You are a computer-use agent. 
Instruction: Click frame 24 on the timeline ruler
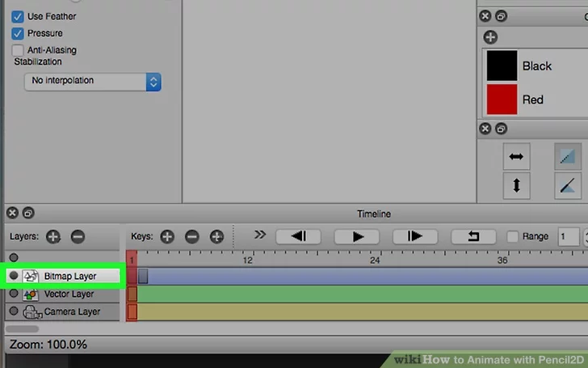[x=375, y=260]
